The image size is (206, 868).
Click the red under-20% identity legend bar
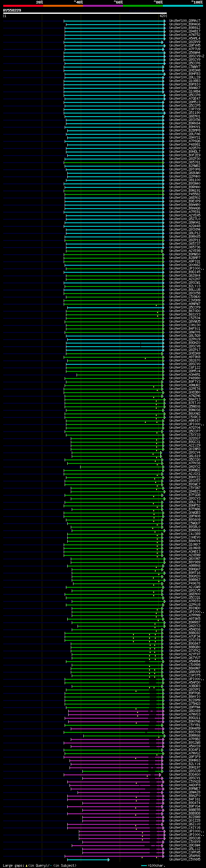[x=23, y=6]
